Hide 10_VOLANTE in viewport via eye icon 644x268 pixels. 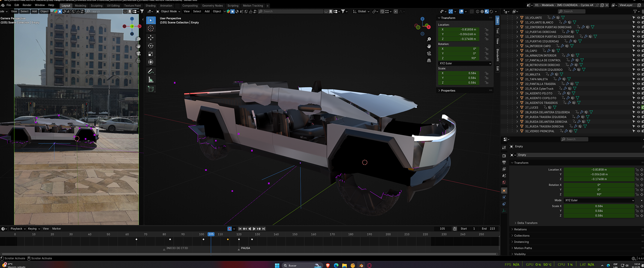click(638, 17)
